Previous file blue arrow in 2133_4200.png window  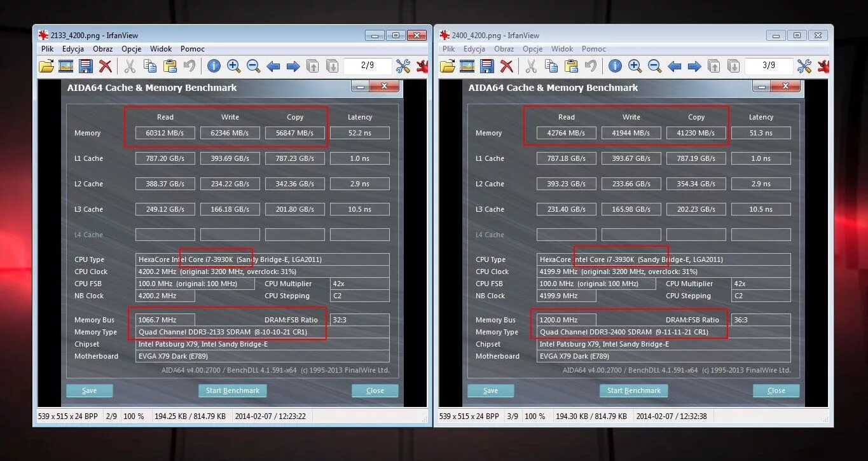273,66
